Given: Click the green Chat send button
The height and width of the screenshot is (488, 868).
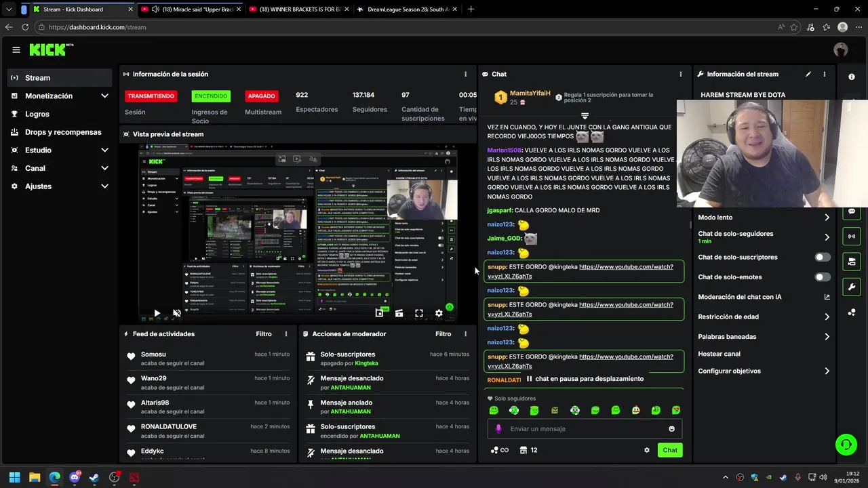Looking at the screenshot, I should (670, 450).
